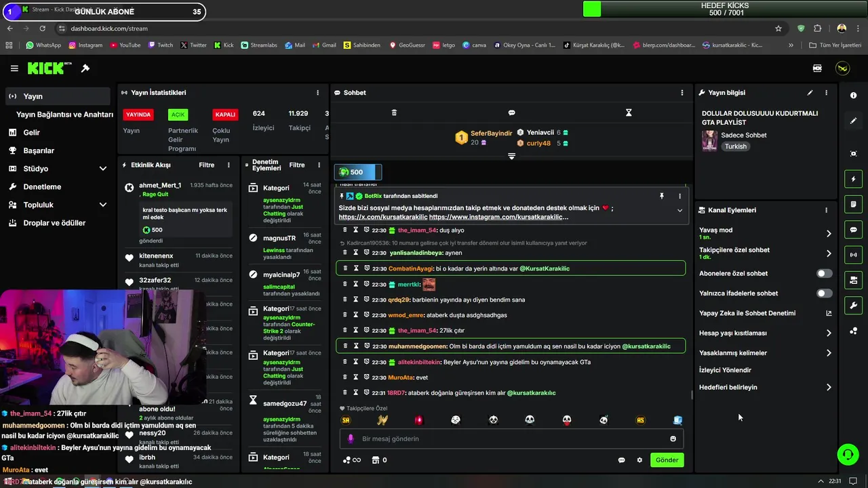Click the pin icon on BotRix pinned message

coord(661,196)
